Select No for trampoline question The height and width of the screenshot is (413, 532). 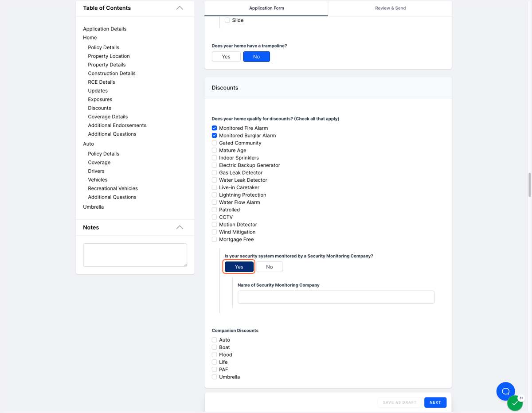point(256,57)
